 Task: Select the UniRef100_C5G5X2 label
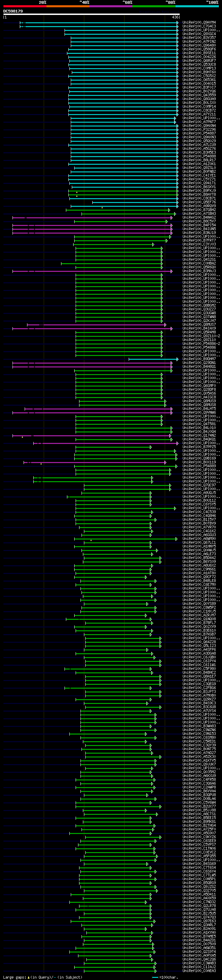(x=199, y=76)
